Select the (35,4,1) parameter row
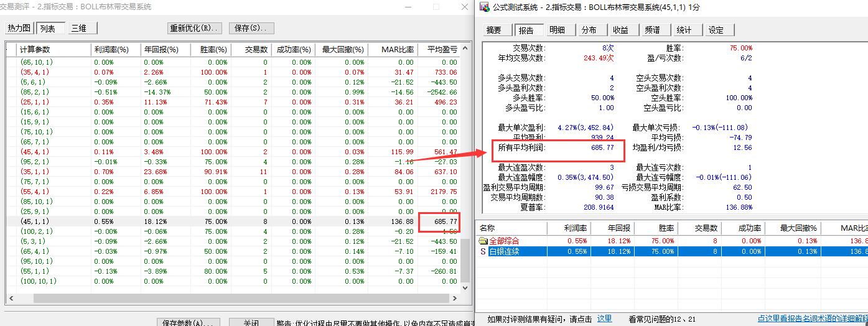The width and height of the screenshot is (868, 326). [x=233, y=72]
